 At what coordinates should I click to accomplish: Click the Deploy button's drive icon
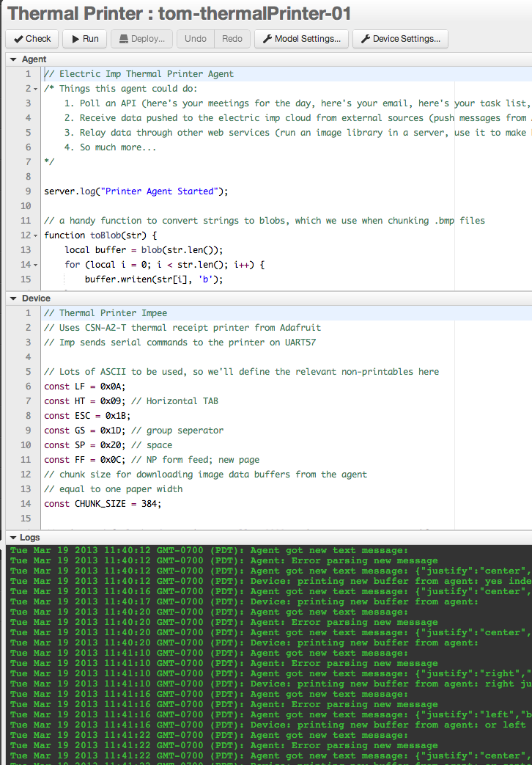pos(124,39)
